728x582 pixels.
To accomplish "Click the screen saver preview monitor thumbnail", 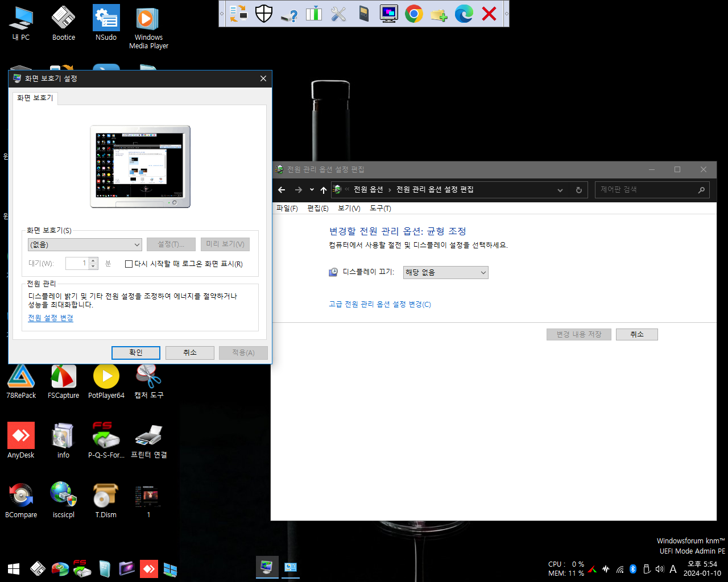I will click(140, 167).
